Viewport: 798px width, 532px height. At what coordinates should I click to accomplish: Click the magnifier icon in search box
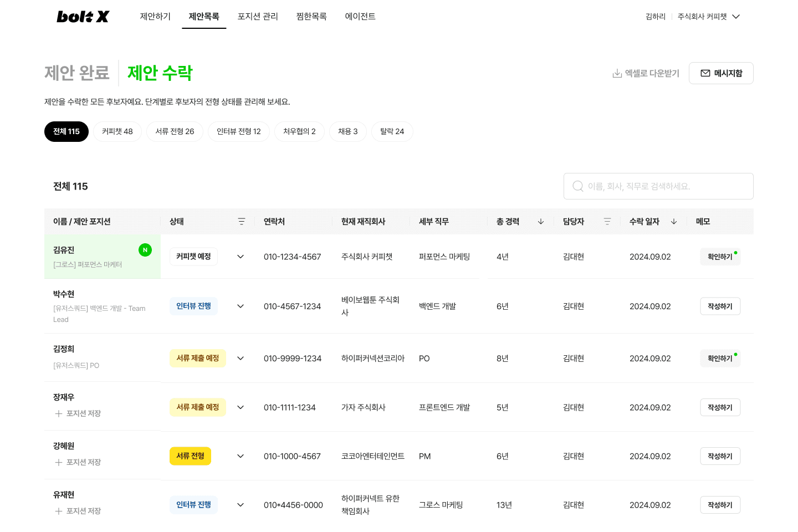[577, 186]
